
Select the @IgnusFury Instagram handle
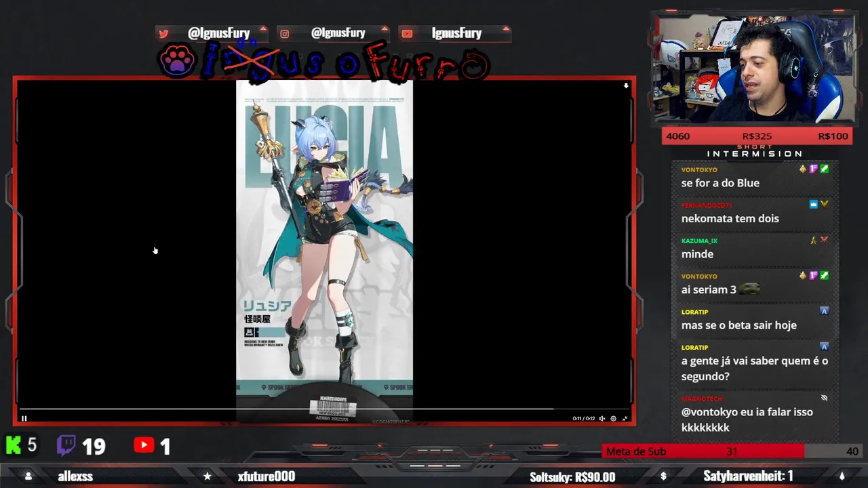click(x=338, y=33)
